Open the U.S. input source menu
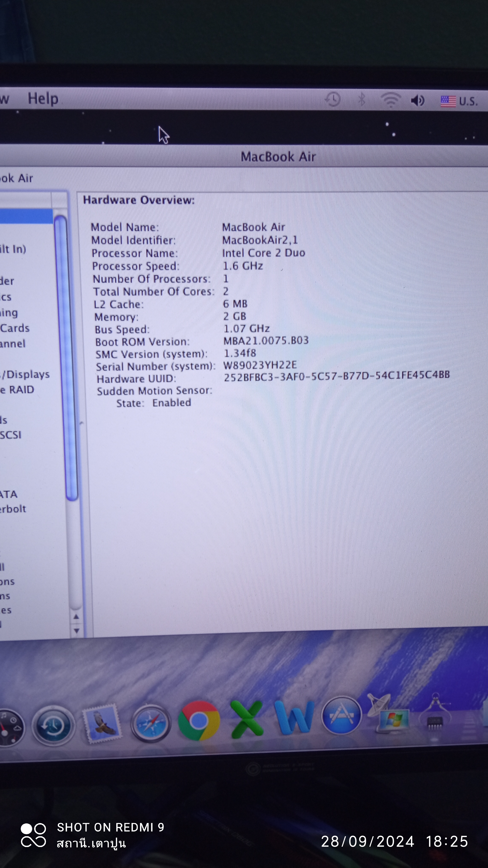The width and height of the screenshot is (488, 868). pyautogui.click(x=459, y=101)
